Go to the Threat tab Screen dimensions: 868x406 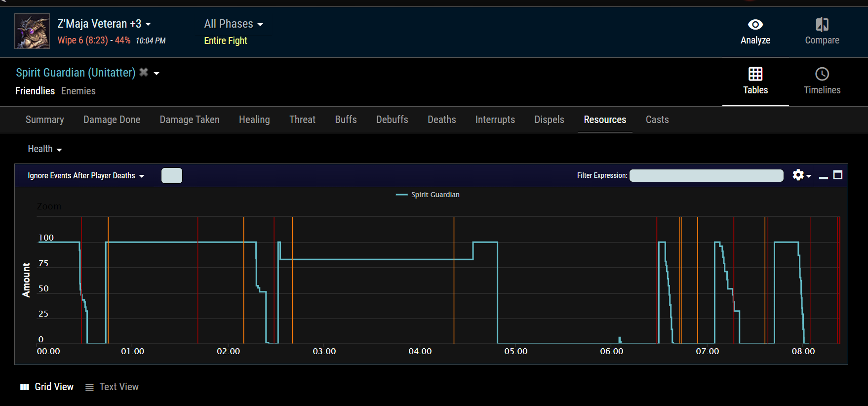[302, 120]
